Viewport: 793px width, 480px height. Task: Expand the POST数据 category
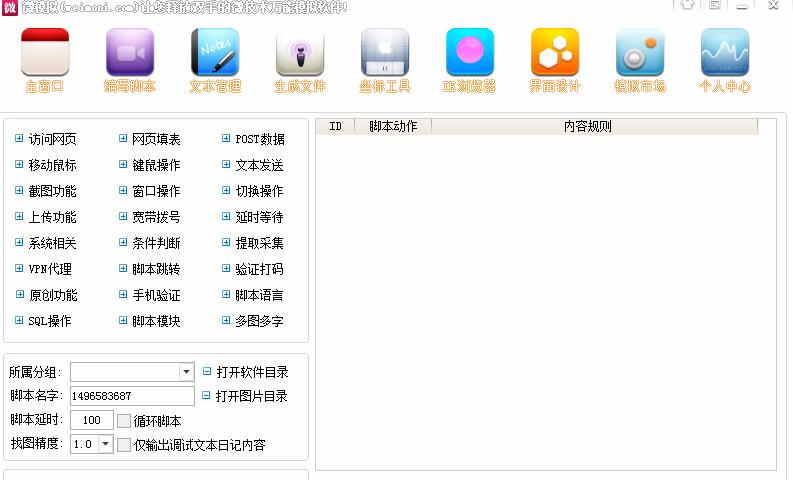pyautogui.click(x=226, y=138)
